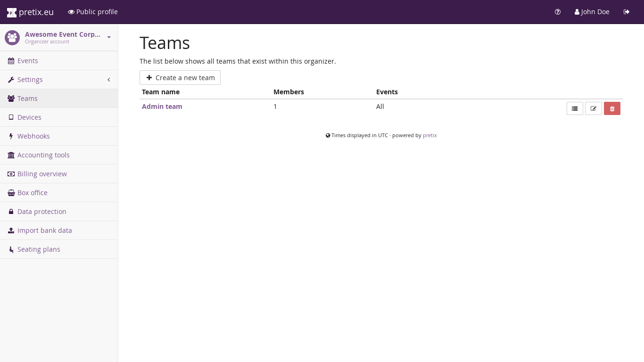Open Settings in the sidebar
Screen dimensions: 644x362
pyautogui.click(x=30, y=80)
